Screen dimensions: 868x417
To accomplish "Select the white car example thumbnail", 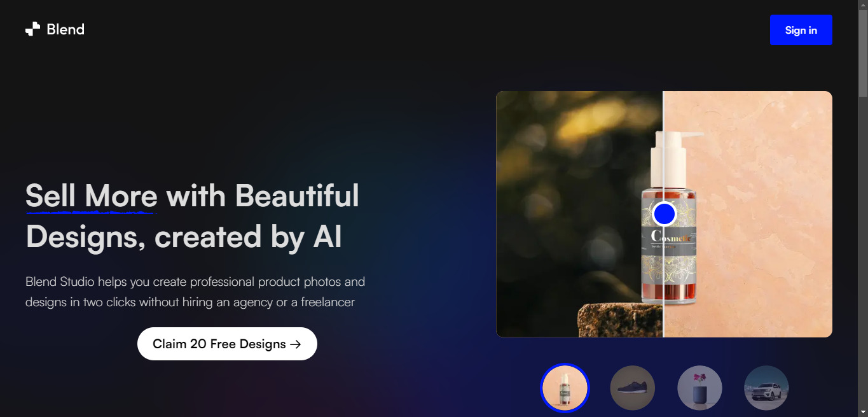I will (x=766, y=388).
